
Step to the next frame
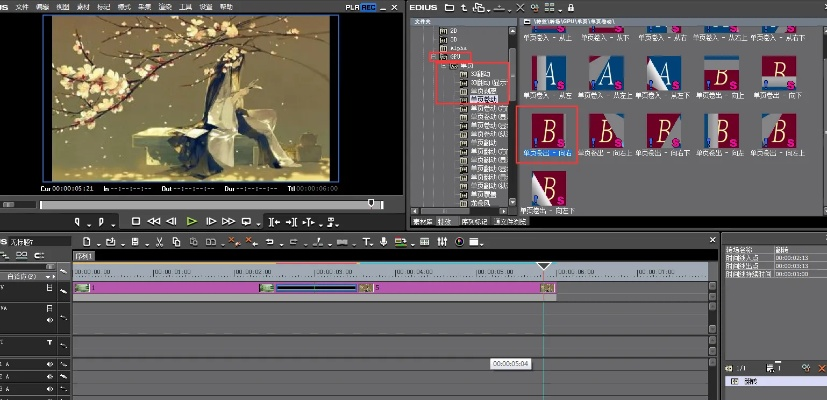[211, 220]
